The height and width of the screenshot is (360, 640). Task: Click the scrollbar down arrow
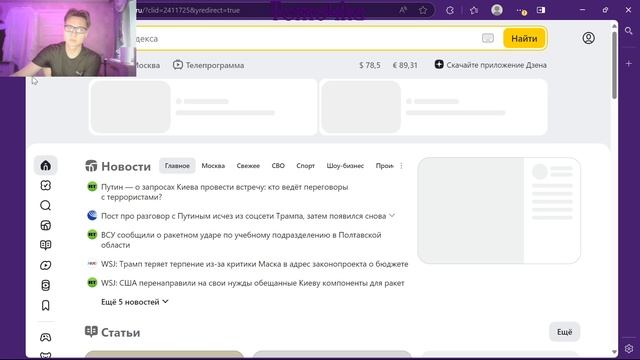614,352
